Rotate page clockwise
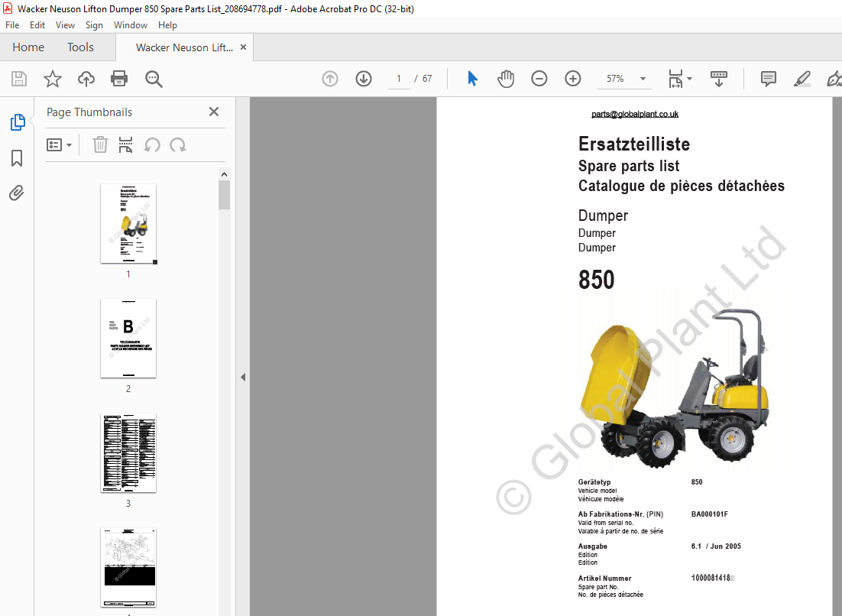Viewport: 842px width, 616px height. (178, 145)
